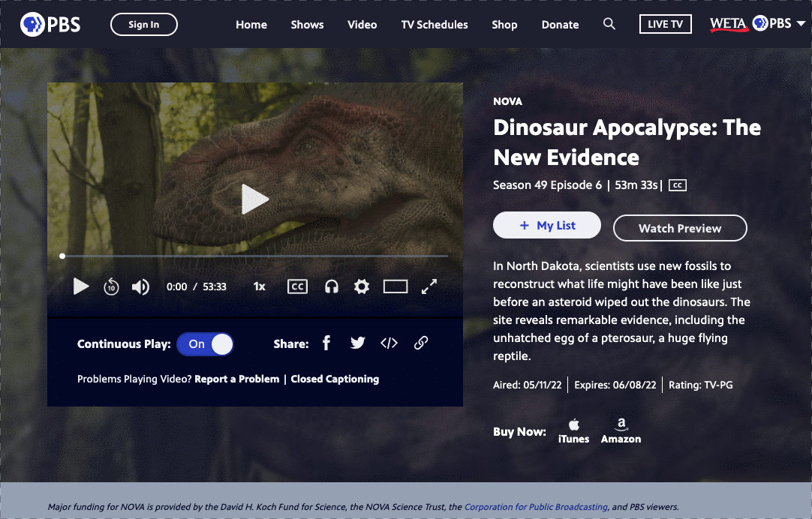Click the "53m 33s" duration text
This screenshot has width=812, height=519.
coord(636,184)
